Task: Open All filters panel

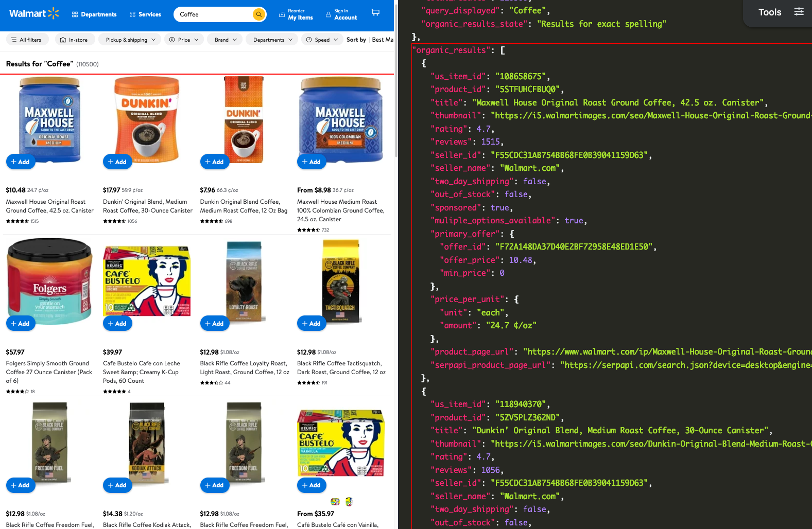Action: click(x=27, y=40)
